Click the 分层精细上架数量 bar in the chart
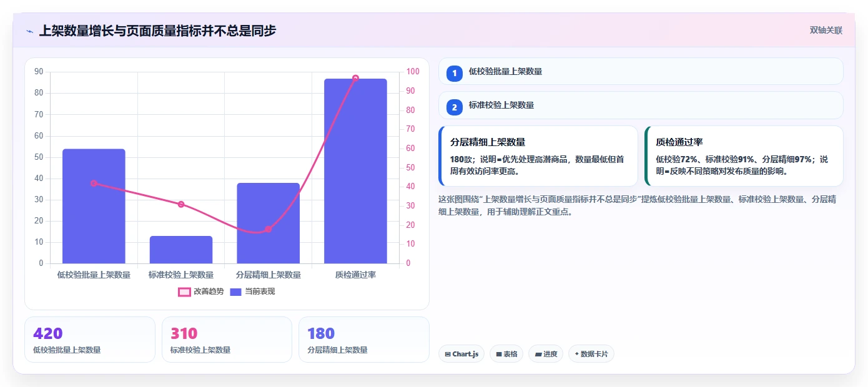The image size is (868, 387). (x=269, y=223)
